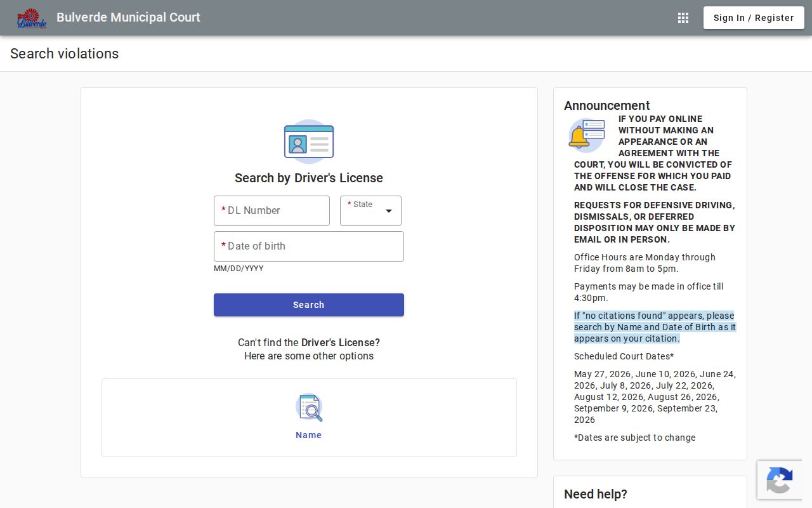Click the MM/DD/YYYY format hint
This screenshot has height=508, width=812.
[239, 269]
